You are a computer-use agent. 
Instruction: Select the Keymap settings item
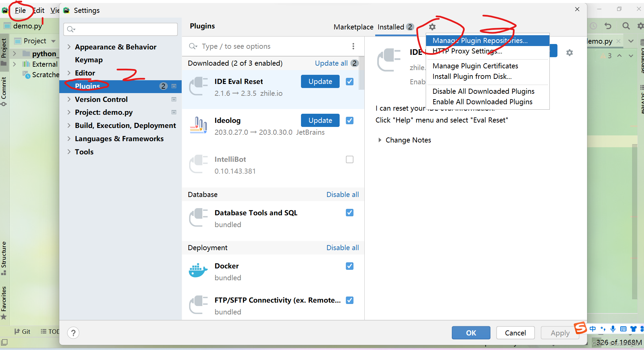89,60
